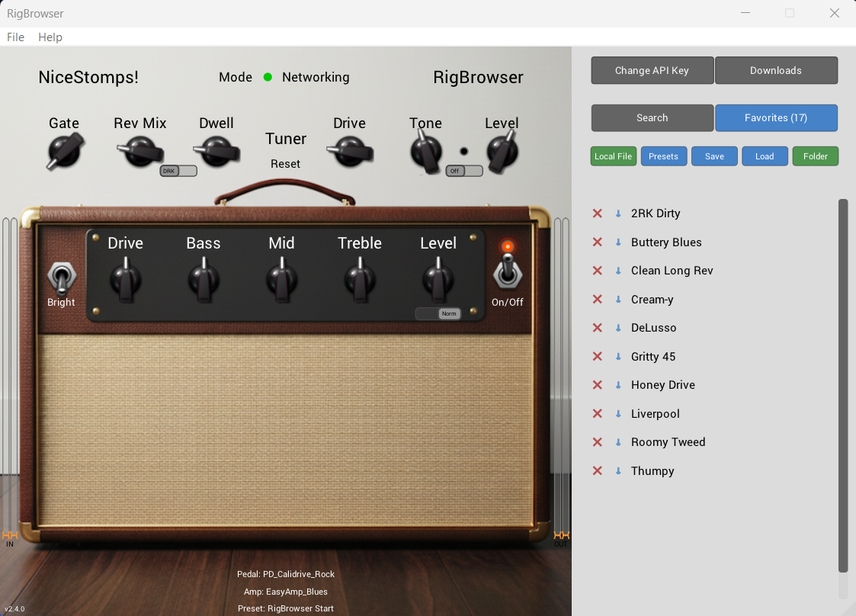Download the Roomy Tweed preset
Viewport: 856px width, 616px height.
click(617, 442)
